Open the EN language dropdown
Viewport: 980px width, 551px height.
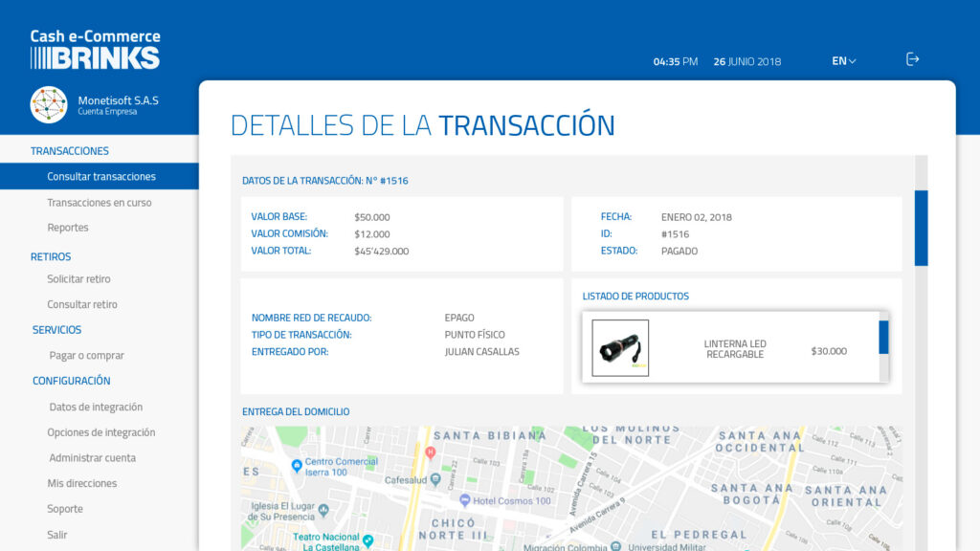[x=843, y=61]
